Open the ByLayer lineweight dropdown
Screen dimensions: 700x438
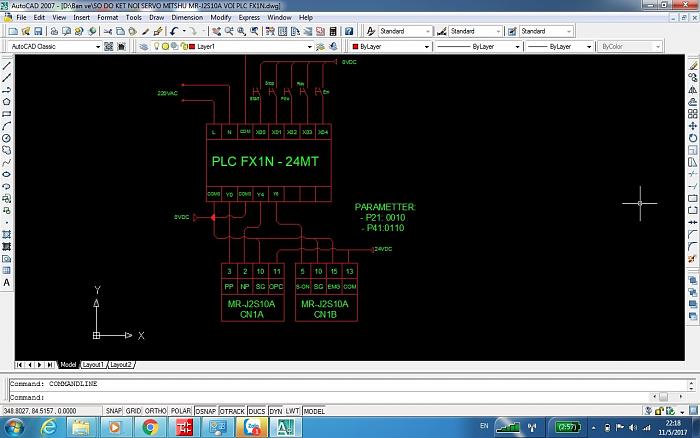(x=589, y=46)
